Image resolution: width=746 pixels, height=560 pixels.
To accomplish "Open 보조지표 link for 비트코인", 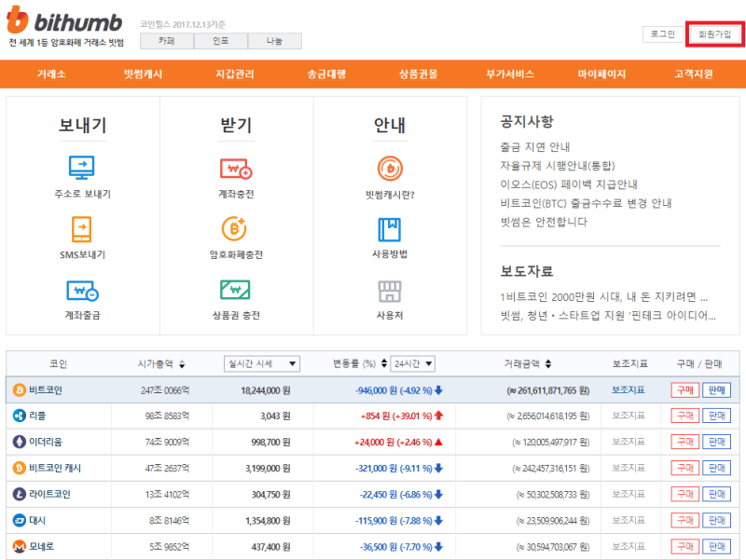I will tap(628, 389).
